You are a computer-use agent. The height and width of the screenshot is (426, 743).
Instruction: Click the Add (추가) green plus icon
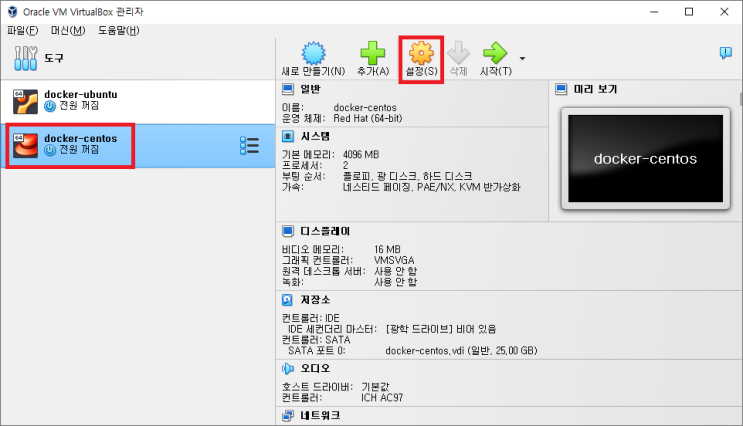[373, 53]
